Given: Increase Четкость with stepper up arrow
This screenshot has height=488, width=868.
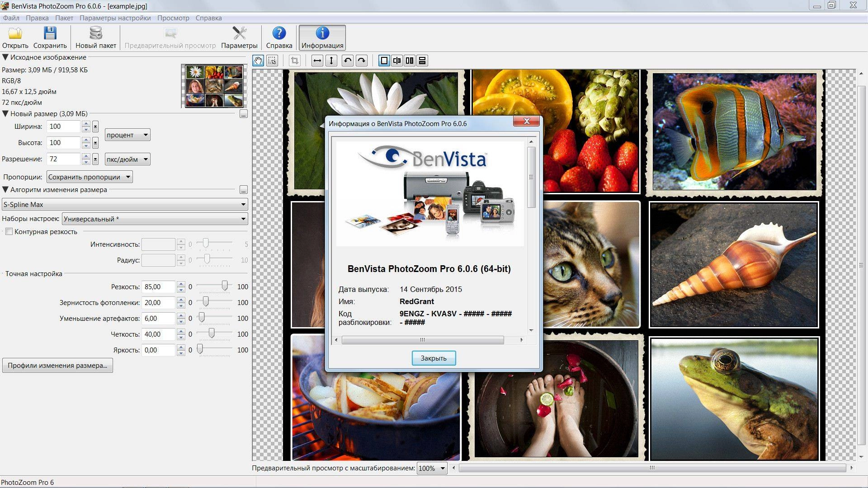Looking at the screenshot, I should coord(181,331).
